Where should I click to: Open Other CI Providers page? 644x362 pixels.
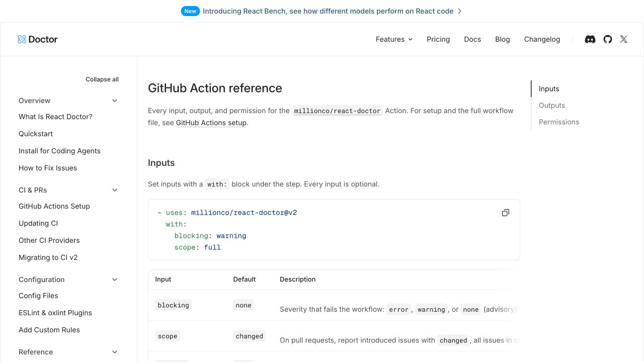tap(49, 240)
